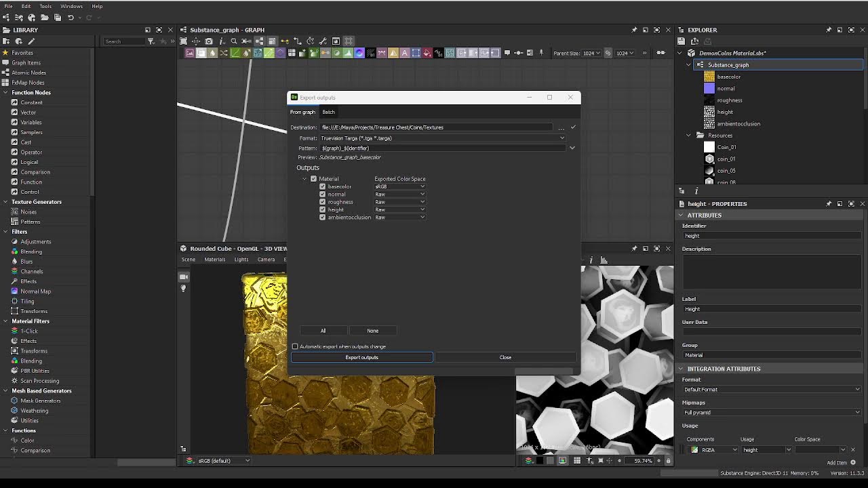Collapse the Integration Attributes section
The height and width of the screenshot is (488, 868).
point(681,369)
